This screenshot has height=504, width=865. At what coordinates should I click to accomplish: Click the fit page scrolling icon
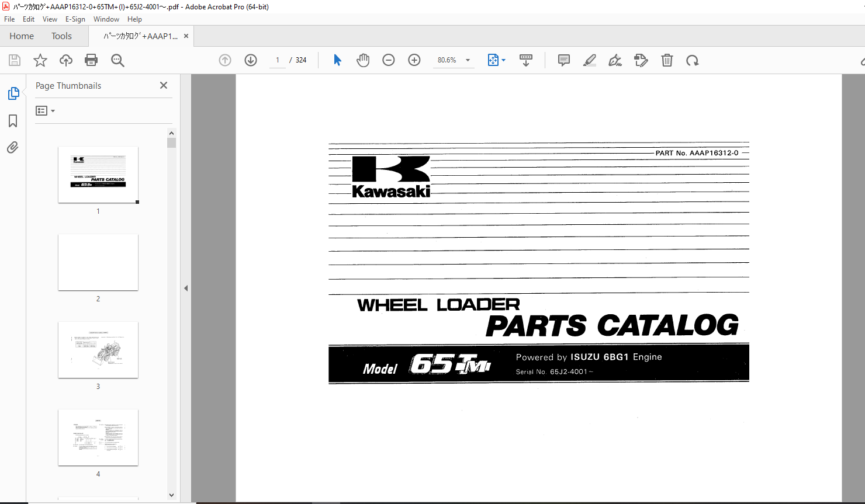tap(493, 60)
